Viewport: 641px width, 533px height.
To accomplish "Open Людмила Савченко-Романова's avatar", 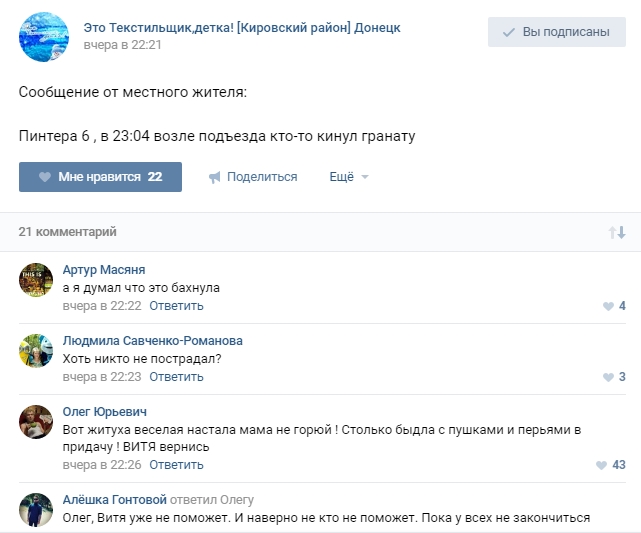I will pos(36,350).
